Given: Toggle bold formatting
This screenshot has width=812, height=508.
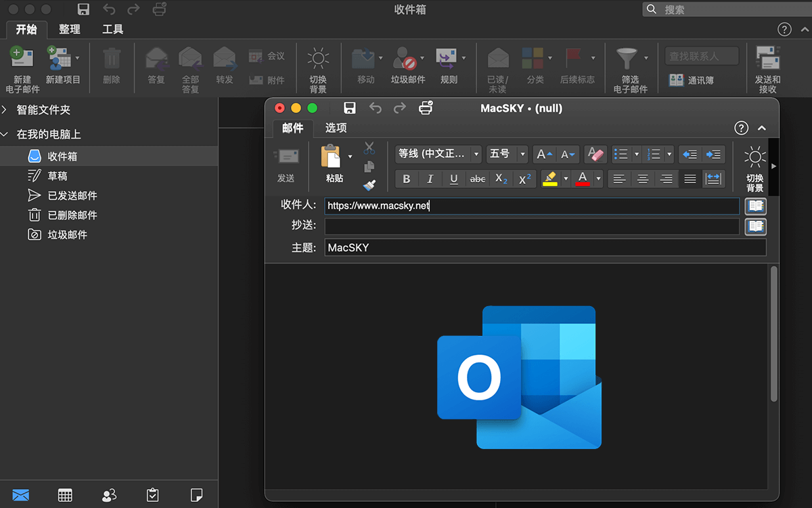Looking at the screenshot, I should [x=406, y=179].
